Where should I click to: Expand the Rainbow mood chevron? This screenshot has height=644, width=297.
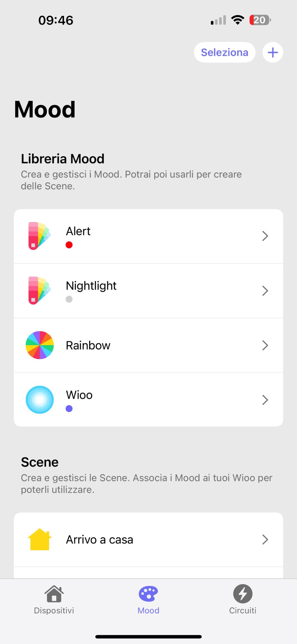point(265,345)
